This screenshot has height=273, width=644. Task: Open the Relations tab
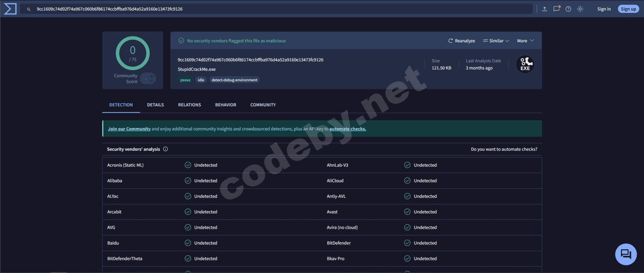[190, 105]
